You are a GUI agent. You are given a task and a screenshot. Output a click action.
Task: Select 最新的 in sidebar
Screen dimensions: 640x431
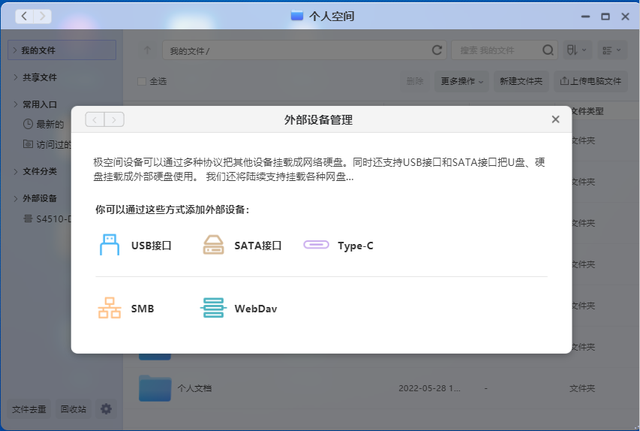pyautogui.click(x=50, y=124)
